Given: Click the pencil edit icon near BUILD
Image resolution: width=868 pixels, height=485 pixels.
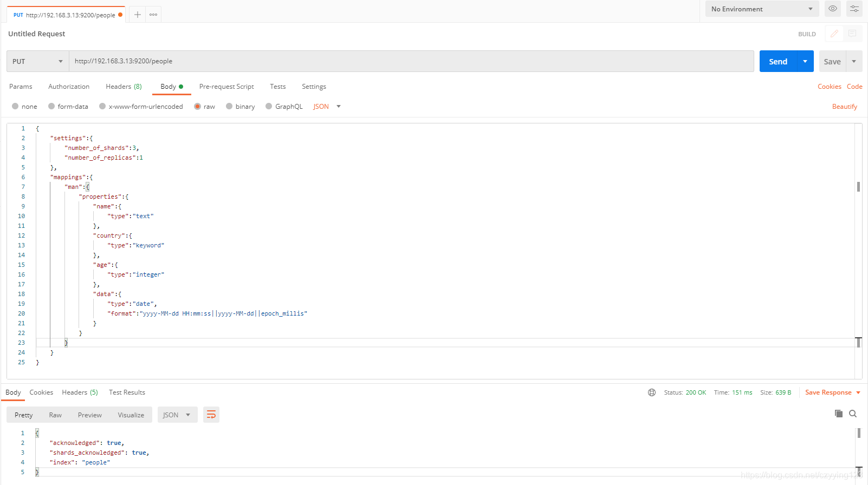Looking at the screenshot, I should tap(834, 34).
